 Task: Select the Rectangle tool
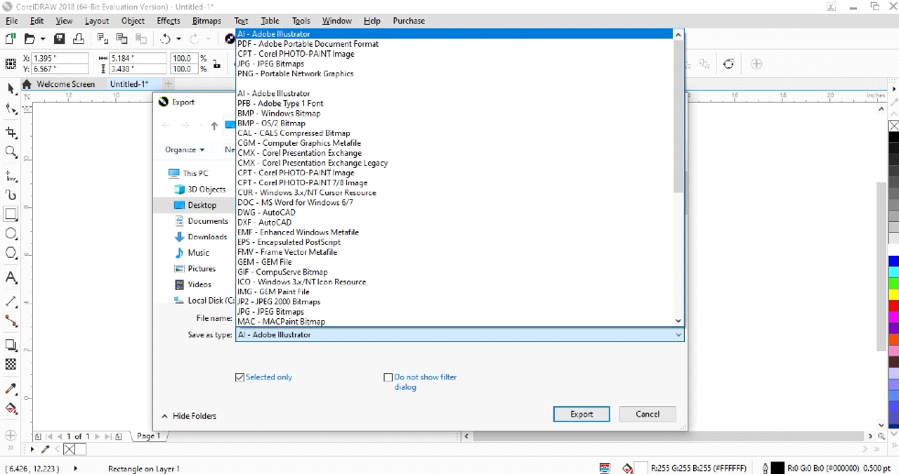(11, 214)
